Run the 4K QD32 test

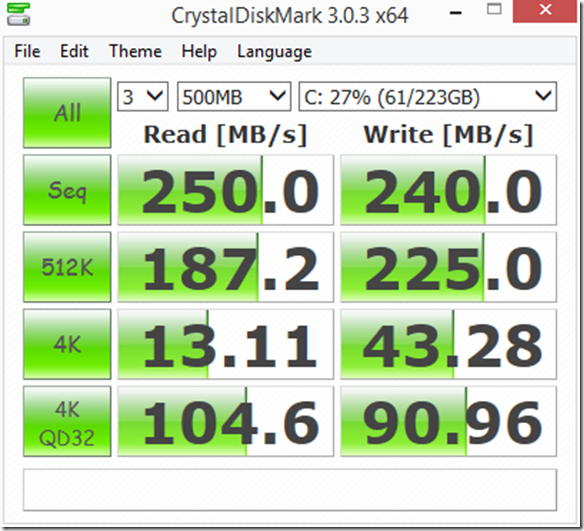point(67,422)
